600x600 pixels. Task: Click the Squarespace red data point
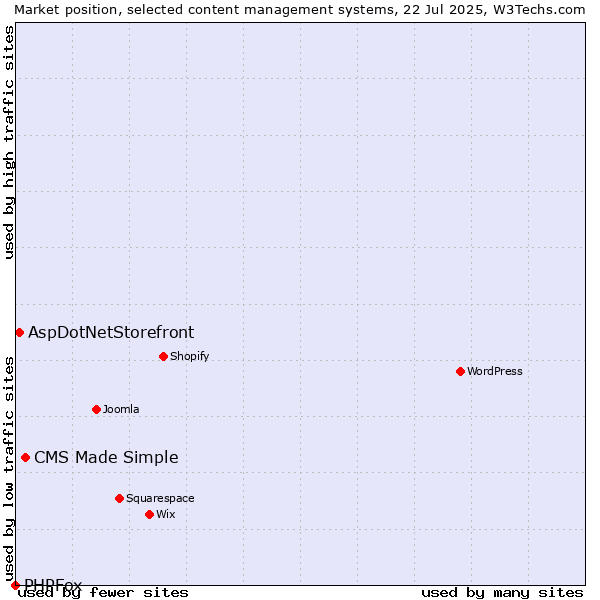(119, 498)
